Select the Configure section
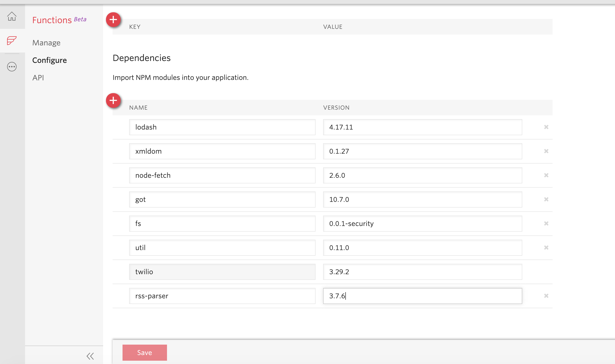 pos(49,60)
